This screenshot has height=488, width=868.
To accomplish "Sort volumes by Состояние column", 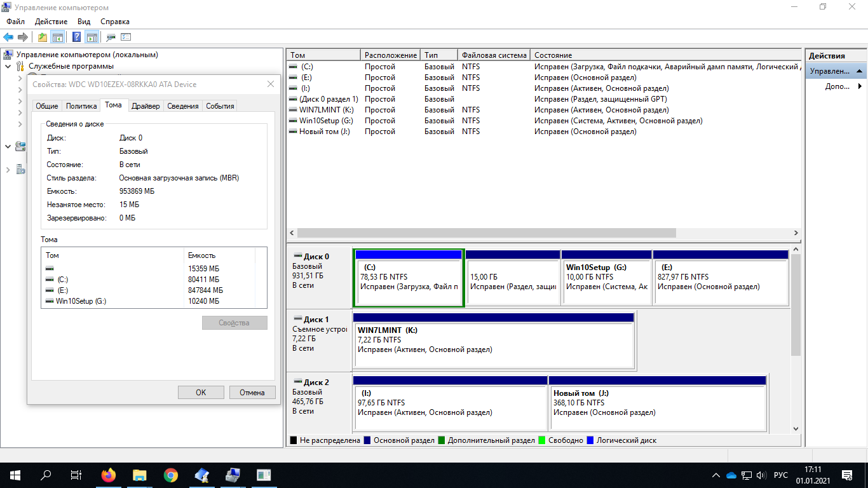I will coord(665,55).
